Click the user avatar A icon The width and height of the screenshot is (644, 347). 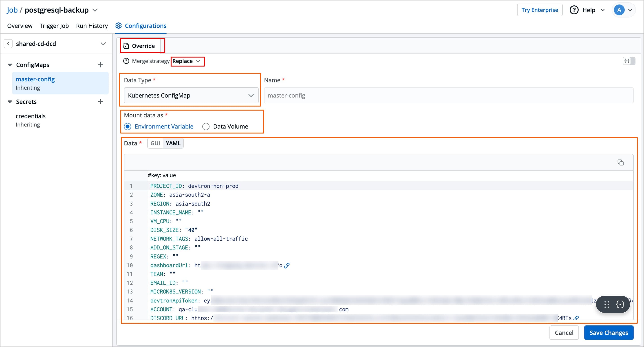(619, 10)
